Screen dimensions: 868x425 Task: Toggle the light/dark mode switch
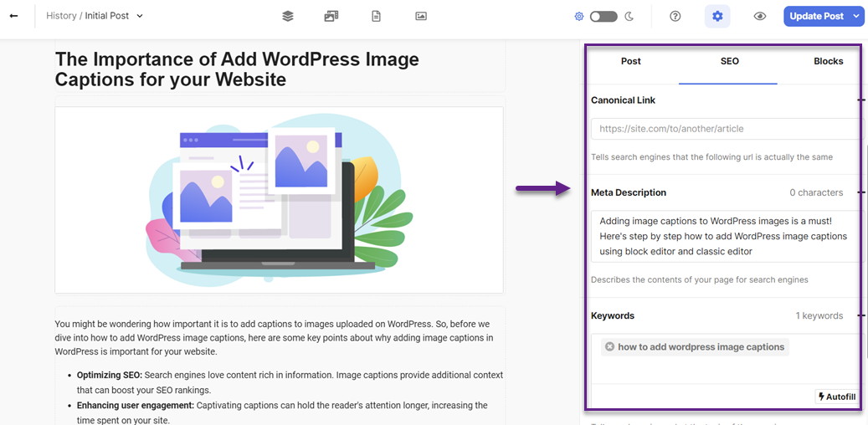click(603, 16)
